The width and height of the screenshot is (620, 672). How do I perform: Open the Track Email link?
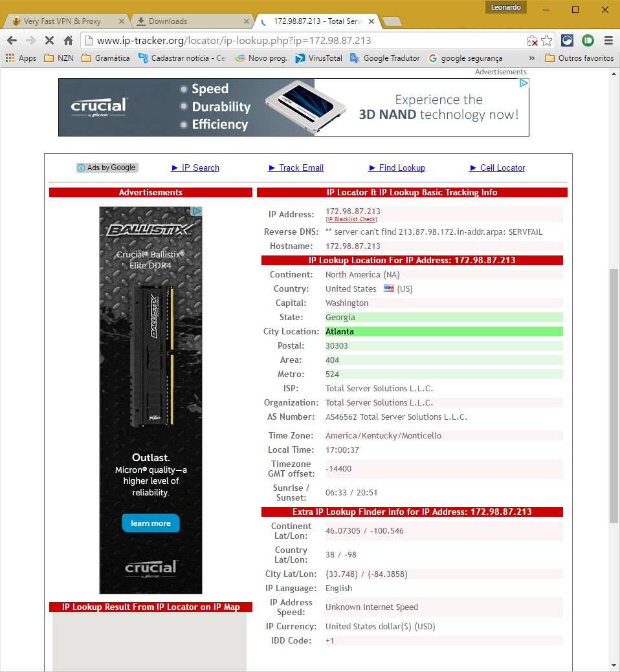(296, 168)
